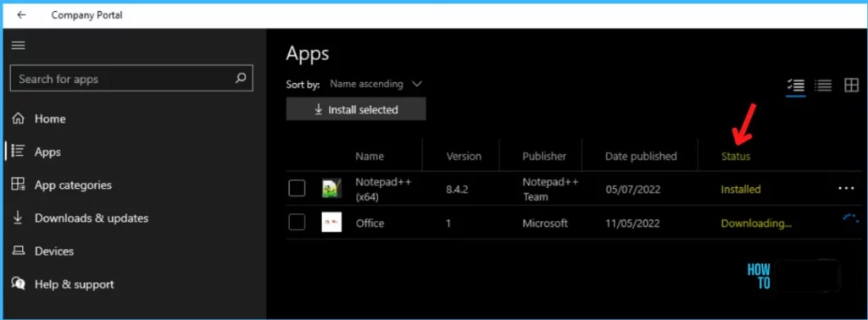Image resolution: width=868 pixels, height=320 pixels.
Task: Open the hamburger navigation menu
Action: [19, 46]
